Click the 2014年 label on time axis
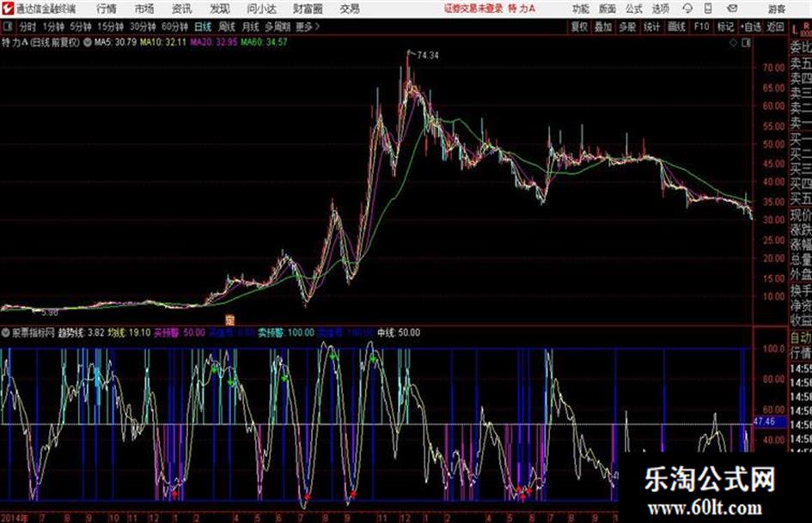Viewport: 812px width, 523px height. point(15,517)
